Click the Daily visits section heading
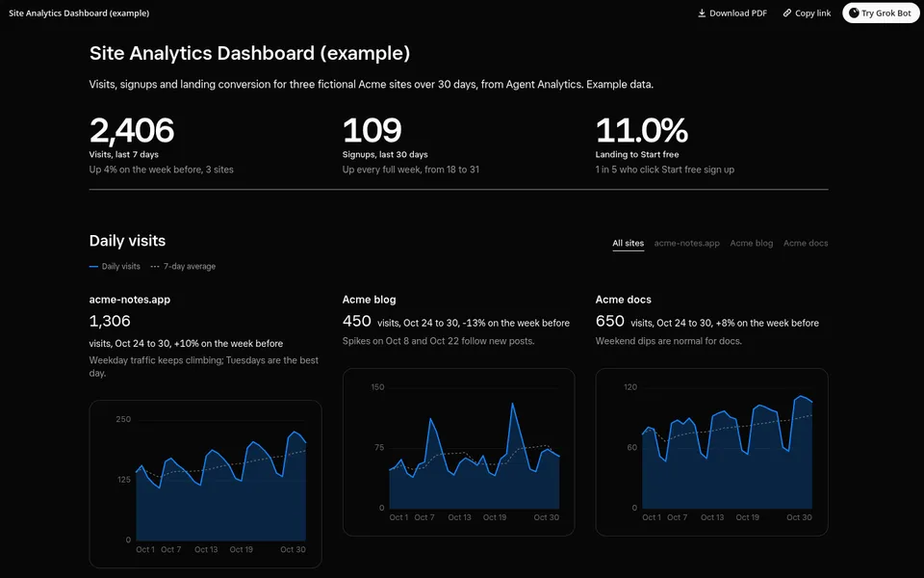The image size is (924, 578). tap(127, 241)
